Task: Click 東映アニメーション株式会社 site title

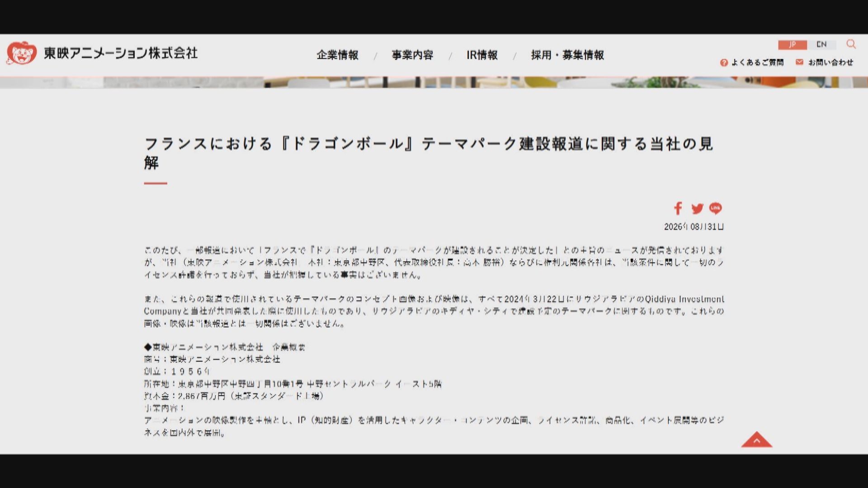Action: 121,53
